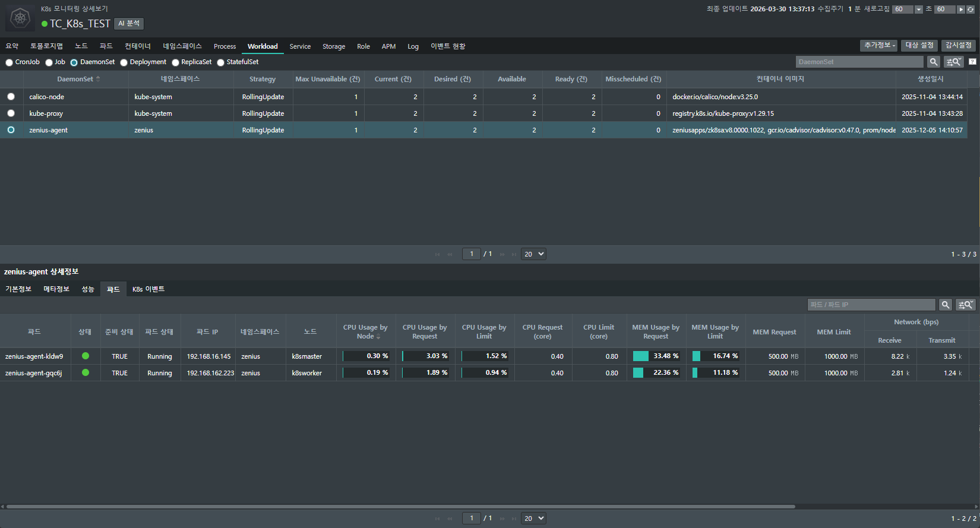Click the 파드 / 파드 IP search field
The height and width of the screenshot is (528, 980).
(871, 305)
